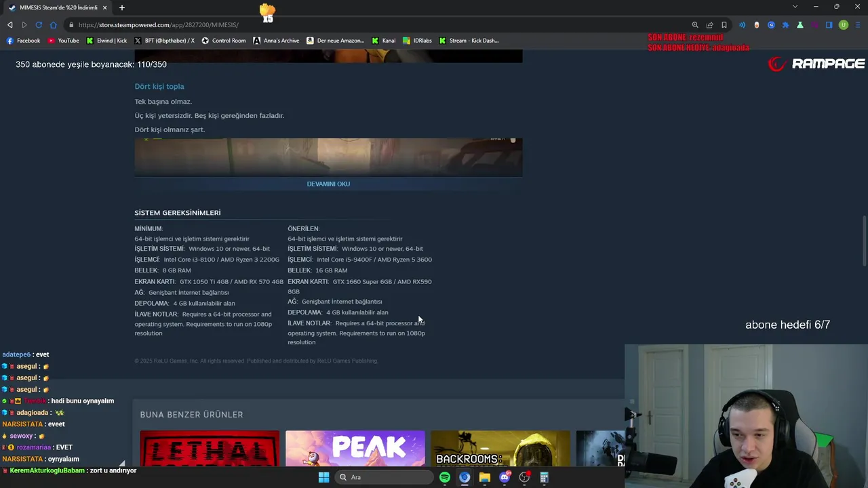
Task: Open the Der neue Amazon bookmark
Action: (335, 41)
